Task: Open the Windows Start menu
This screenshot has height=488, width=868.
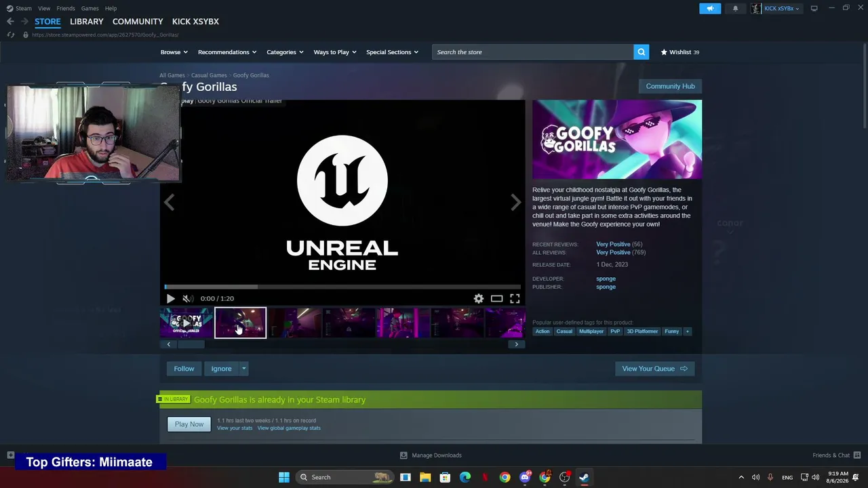Action: click(284, 477)
